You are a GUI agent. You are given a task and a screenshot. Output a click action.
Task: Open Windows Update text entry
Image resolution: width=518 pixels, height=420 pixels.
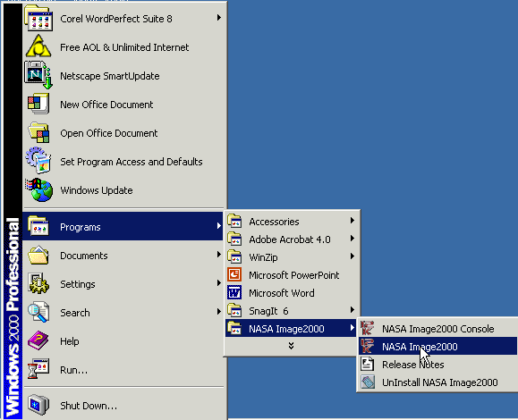click(96, 190)
